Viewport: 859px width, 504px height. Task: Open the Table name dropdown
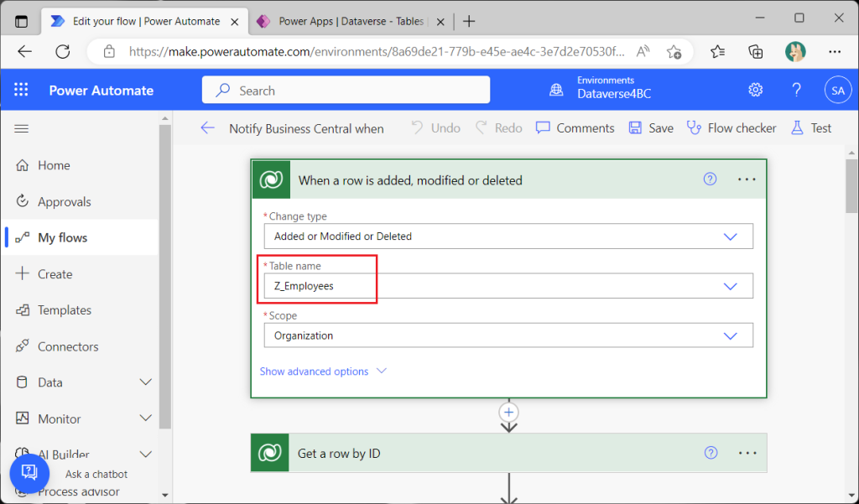pos(508,286)
